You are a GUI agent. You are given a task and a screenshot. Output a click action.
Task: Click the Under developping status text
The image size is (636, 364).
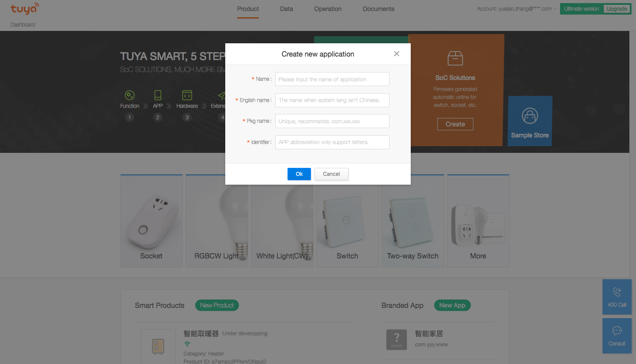245,334
